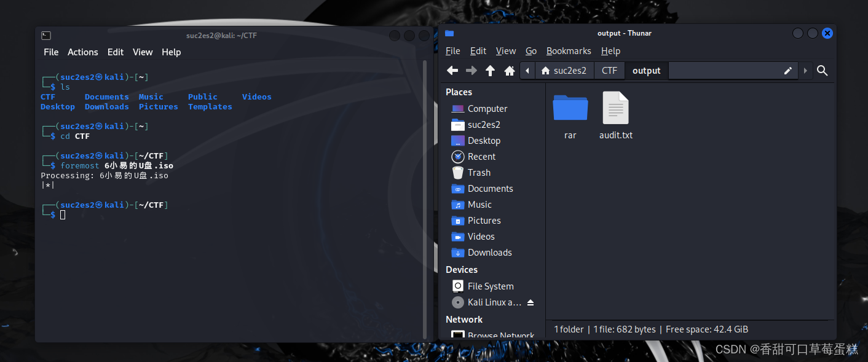Open Desktop in Places sidebar

click(484, 141)
